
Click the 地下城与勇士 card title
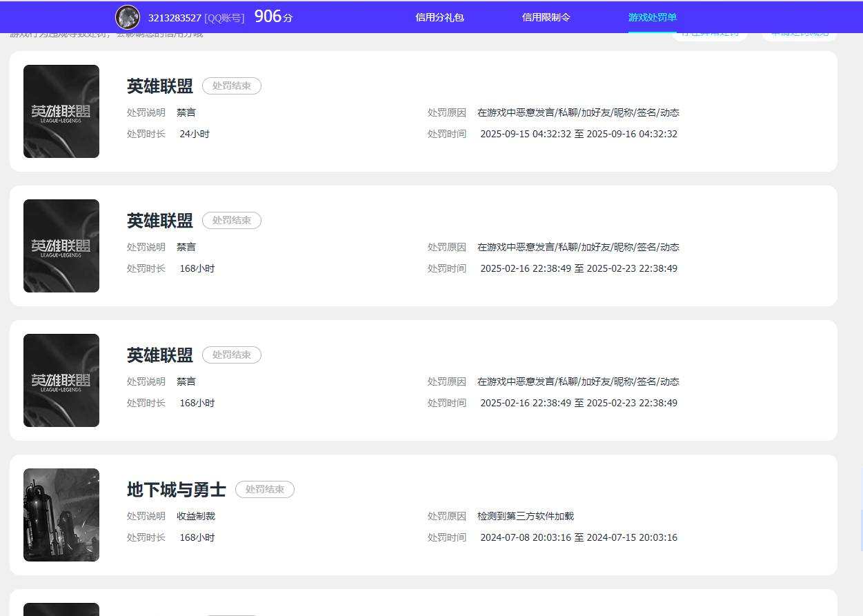pyautogui.click(x=177, y=490)
